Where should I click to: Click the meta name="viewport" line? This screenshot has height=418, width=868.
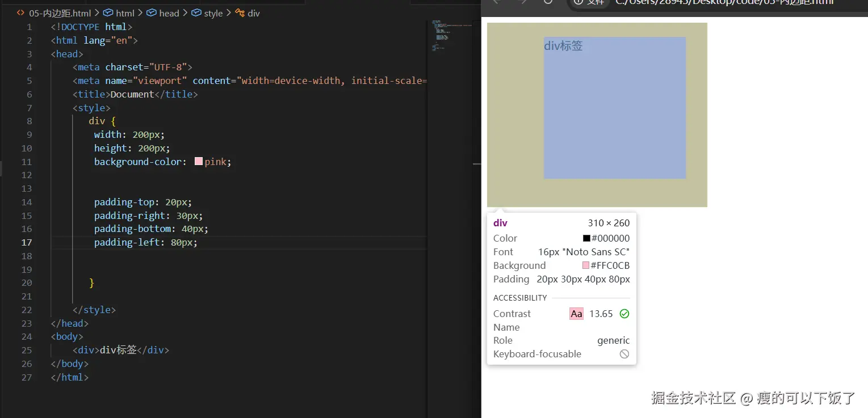click(249, 81)
